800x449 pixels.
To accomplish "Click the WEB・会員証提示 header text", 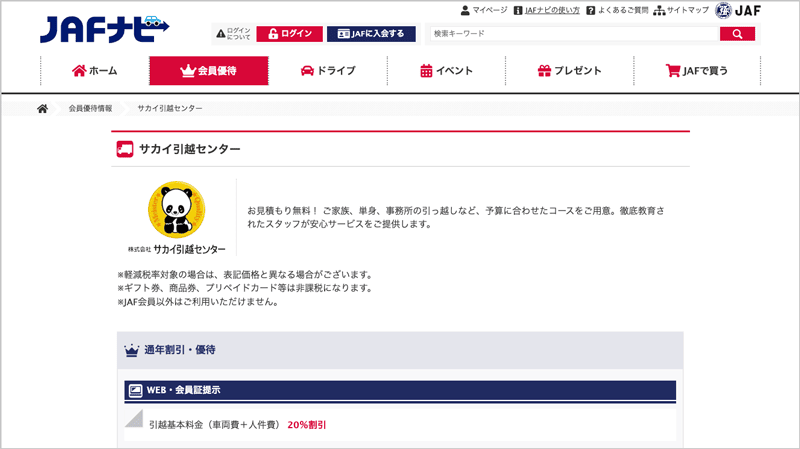I will [184, 390].
